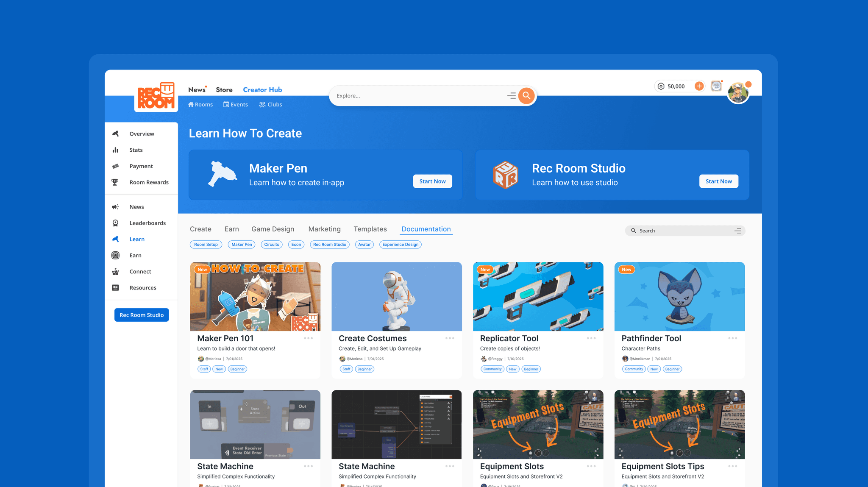
Task: Click the Rec Room Studio cube icon
Action: click(505, 175)
